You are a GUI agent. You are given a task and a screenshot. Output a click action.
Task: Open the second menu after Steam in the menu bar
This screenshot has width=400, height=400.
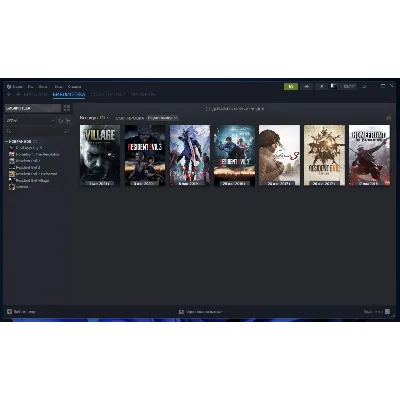coord(30,87)
